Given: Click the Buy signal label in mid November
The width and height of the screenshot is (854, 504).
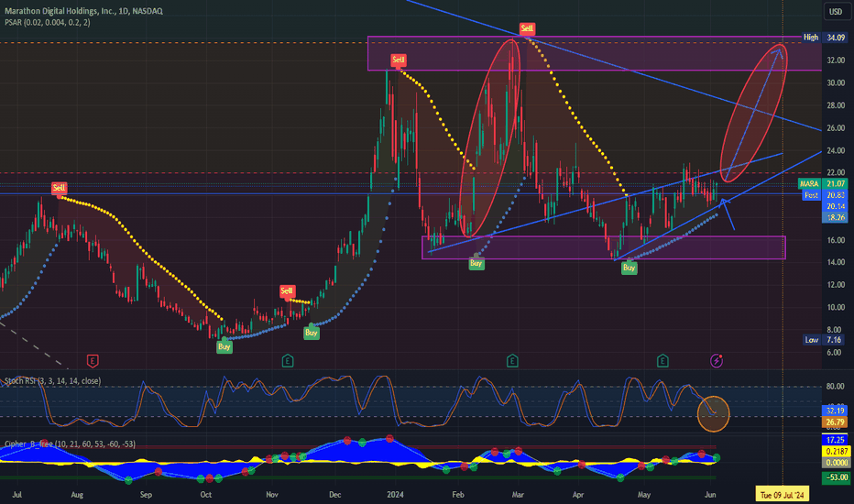Looking at the screenshot, I should (x=312, y=333).
